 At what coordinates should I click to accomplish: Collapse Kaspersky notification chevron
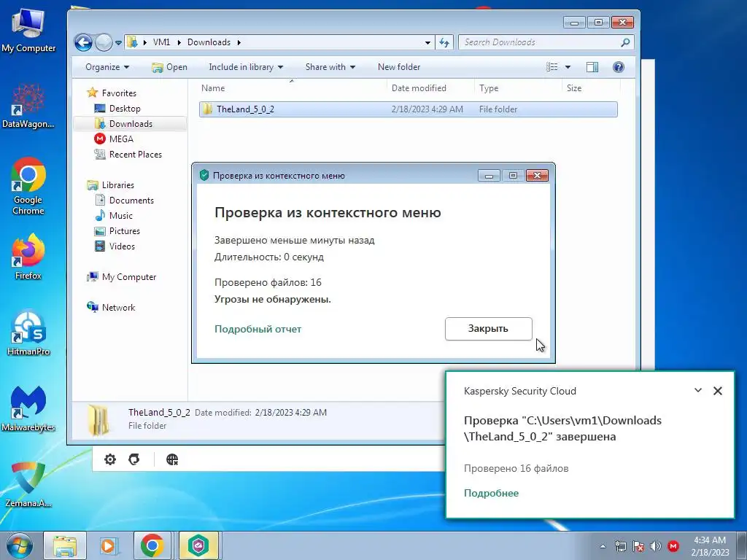coord(698,391)
